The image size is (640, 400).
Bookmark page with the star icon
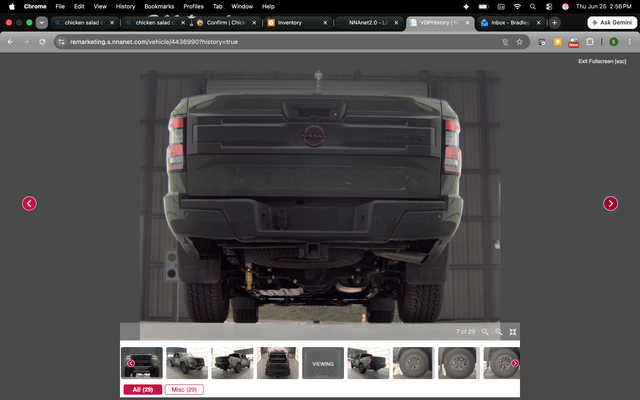(519, 42)
